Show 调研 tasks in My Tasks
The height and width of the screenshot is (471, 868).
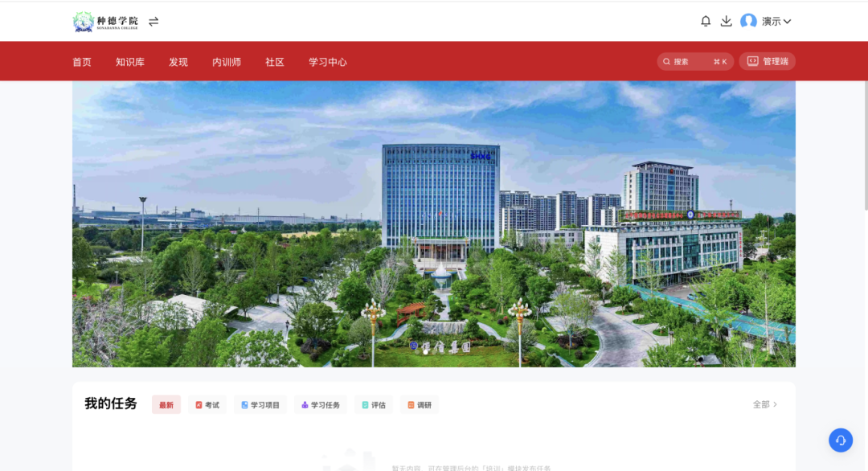click(x=420, y=405)
